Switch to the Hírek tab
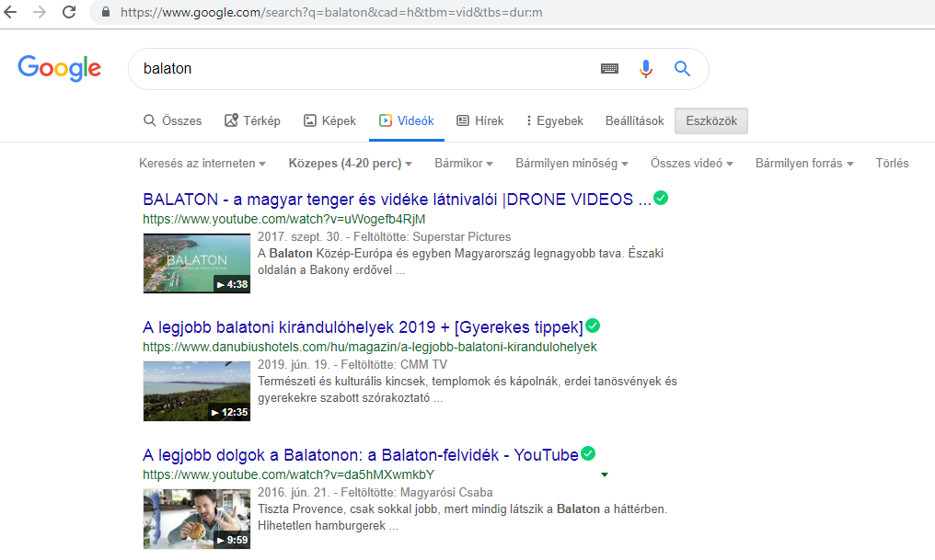The width and height of the screenshot is (935, 560). tap(480, 121)
